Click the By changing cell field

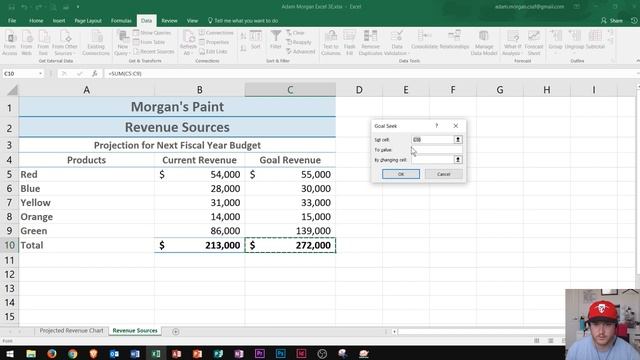click(432, 160)
